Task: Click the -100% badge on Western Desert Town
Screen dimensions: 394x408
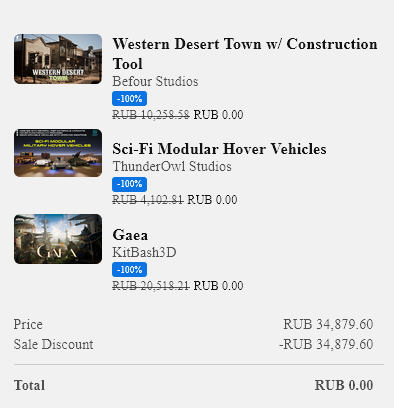Action: tap(129, 99)
